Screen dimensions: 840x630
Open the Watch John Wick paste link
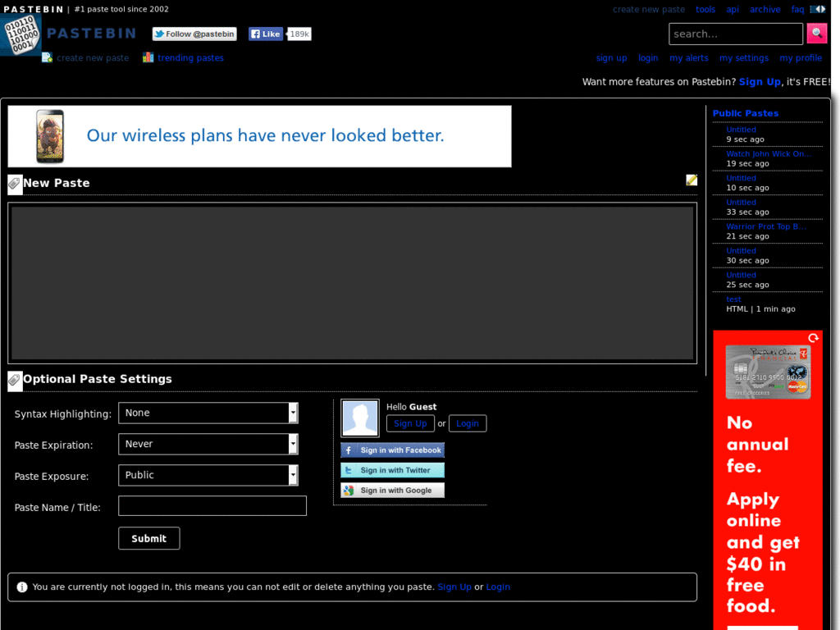pos(768,153)
